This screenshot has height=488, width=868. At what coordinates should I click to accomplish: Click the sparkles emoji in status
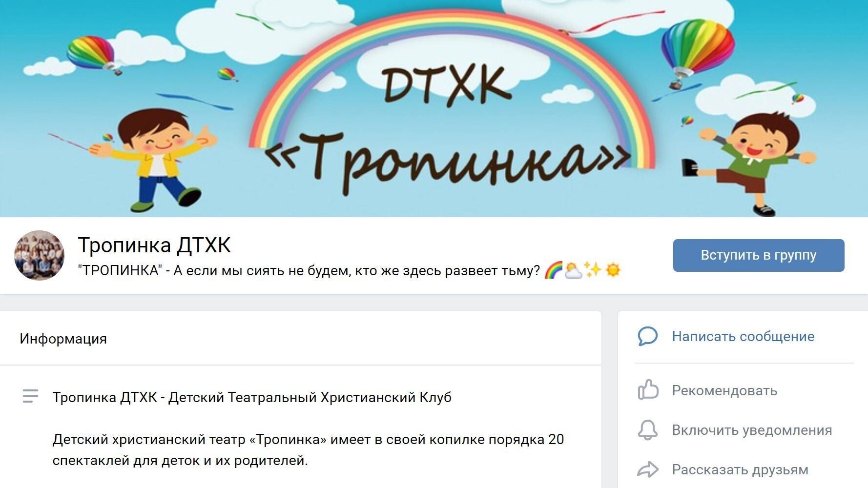(593, 269)
